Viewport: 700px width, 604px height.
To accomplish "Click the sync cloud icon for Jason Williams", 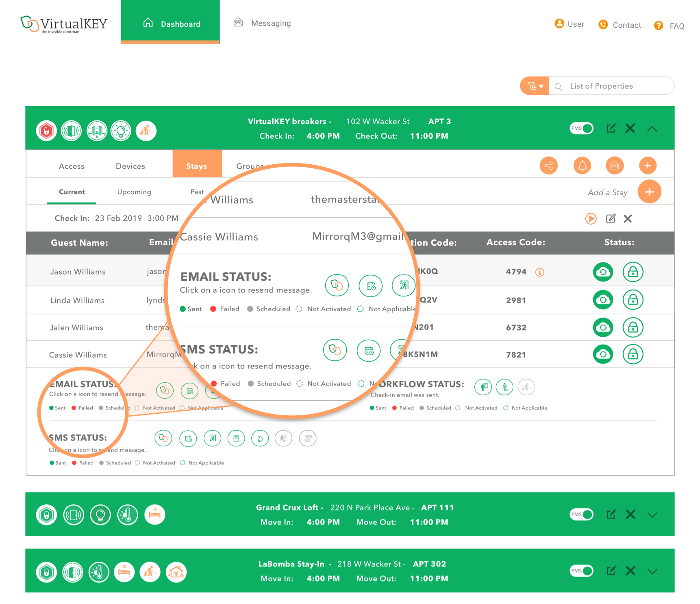I will [603, 272].
